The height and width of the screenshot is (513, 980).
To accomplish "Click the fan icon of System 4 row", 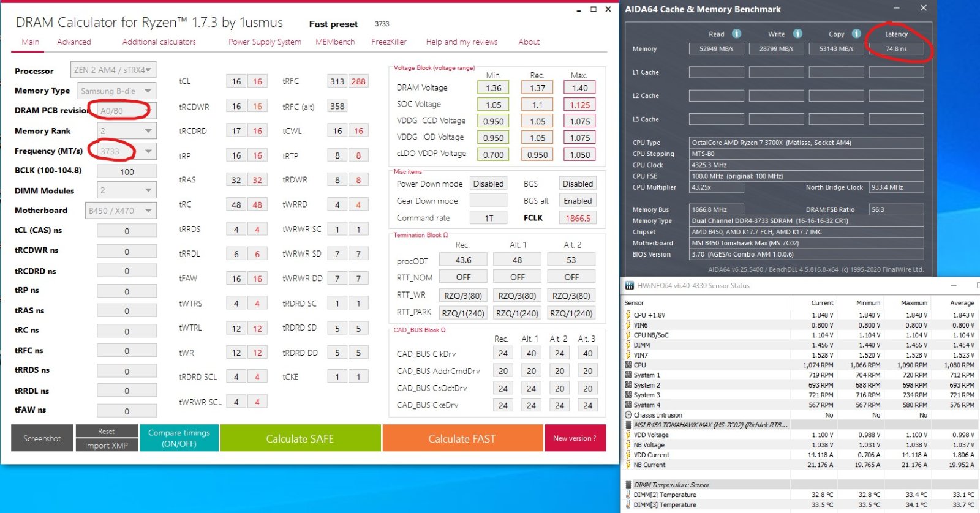I will click(628, 405).
